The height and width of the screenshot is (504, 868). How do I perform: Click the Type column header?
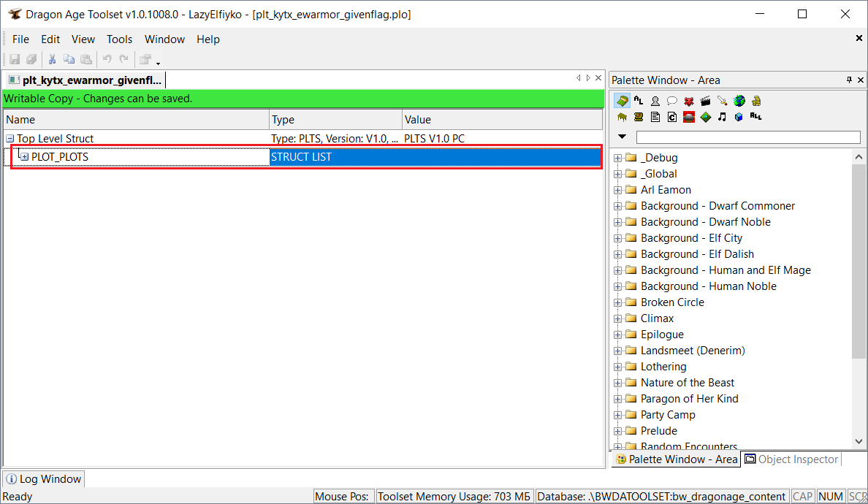point(335,120)
